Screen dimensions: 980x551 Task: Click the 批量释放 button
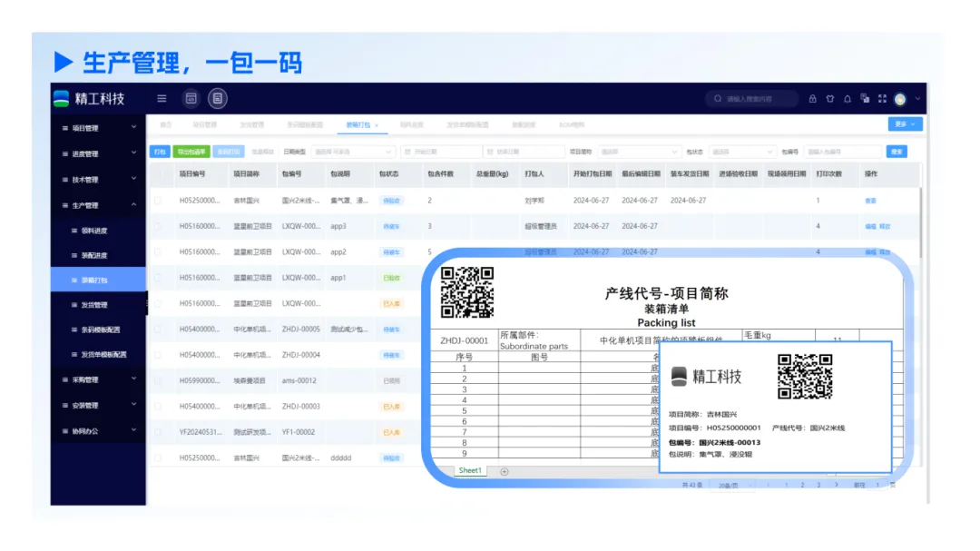262,152
